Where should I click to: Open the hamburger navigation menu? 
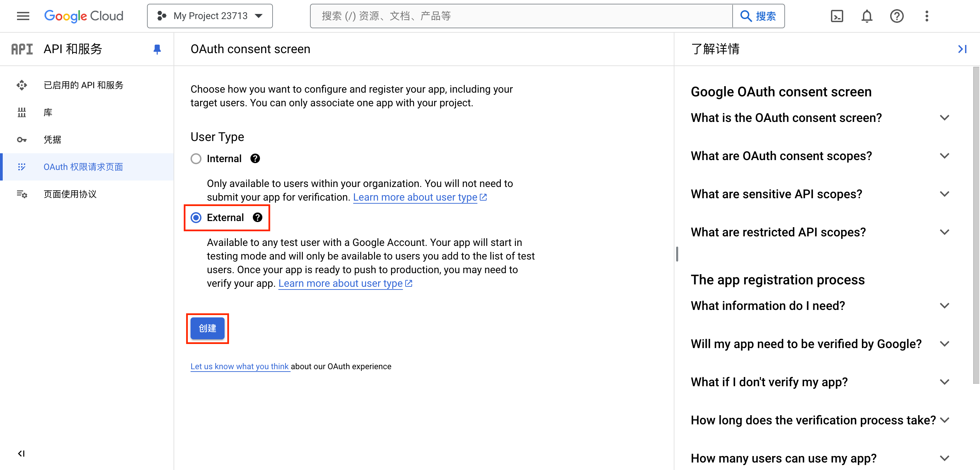coord(23,16)
